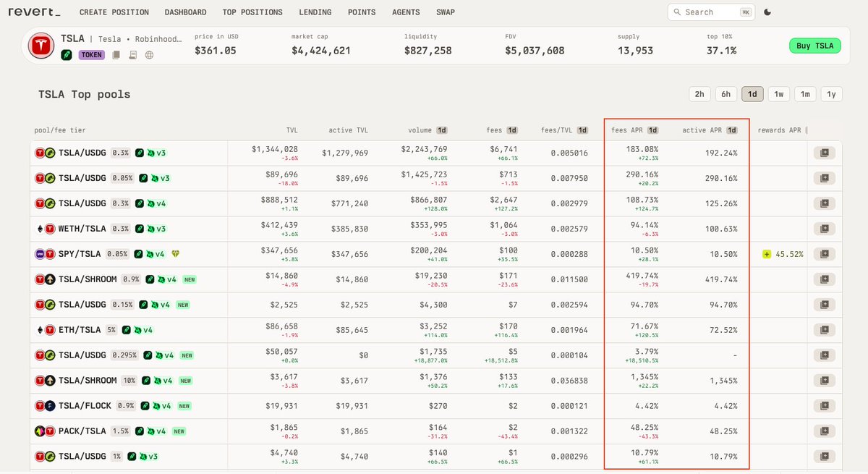Add a position for the PACK/TSLA pool
The height and width of the screenshot is (474, 868).
click(x=825, y=431)
